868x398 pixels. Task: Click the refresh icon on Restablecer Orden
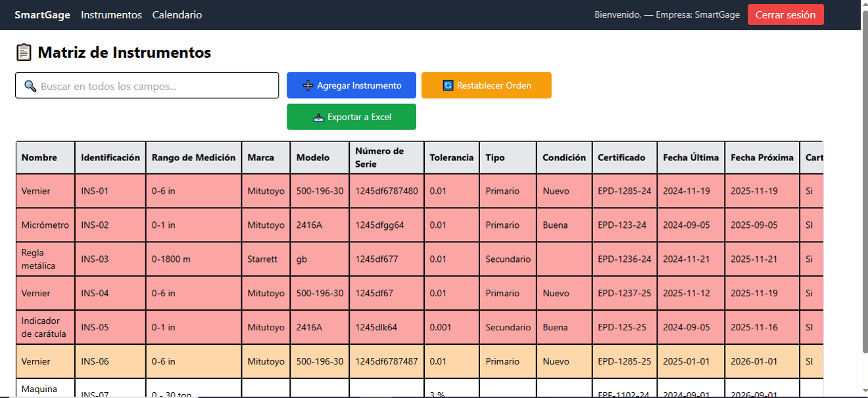448,85
